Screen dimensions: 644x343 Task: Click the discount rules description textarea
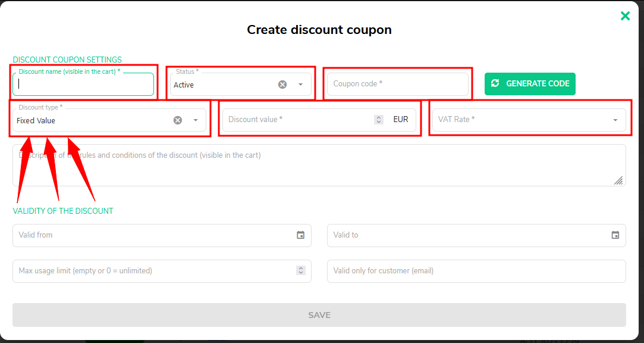[x=319, y=165]
